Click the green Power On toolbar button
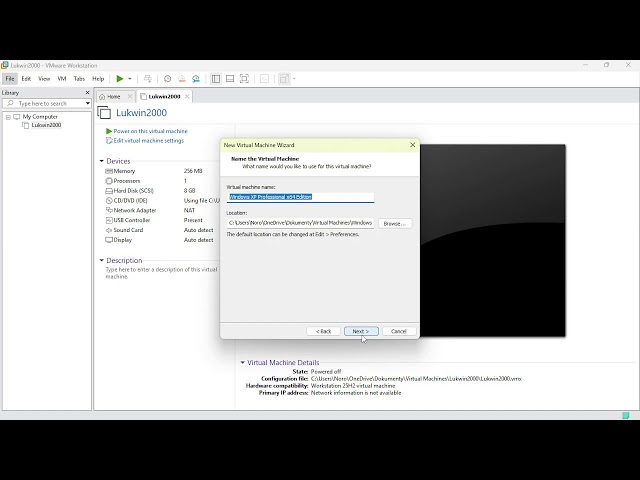This screenshot has width=640, height=480. 120,79
